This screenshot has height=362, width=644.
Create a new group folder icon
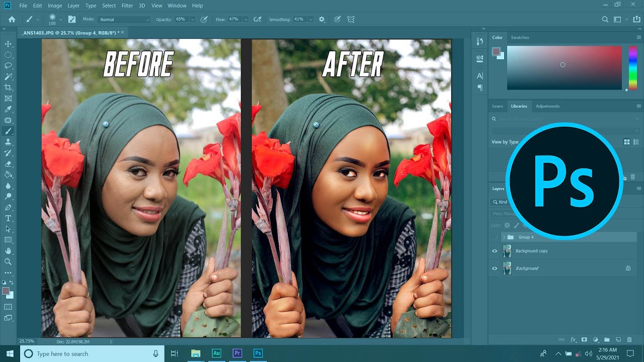click(x=607, y=340)
